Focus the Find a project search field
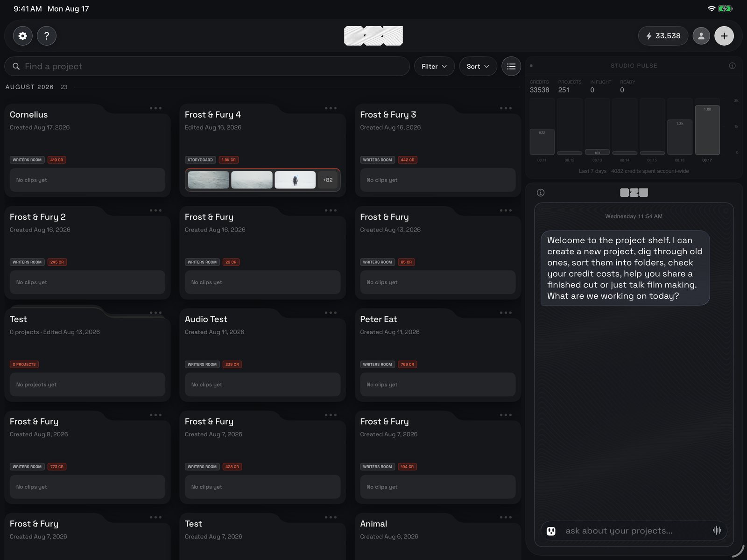Screen dimensions: 747x560 [x=207, y=66]
